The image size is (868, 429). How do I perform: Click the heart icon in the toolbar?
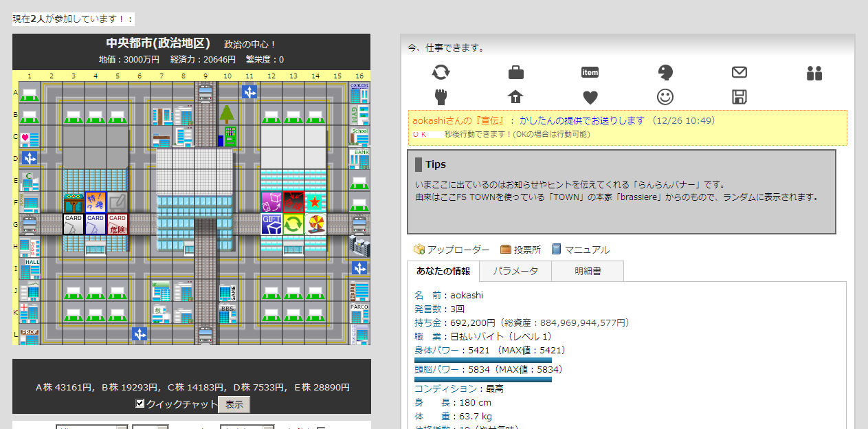[x=590, y=98]
